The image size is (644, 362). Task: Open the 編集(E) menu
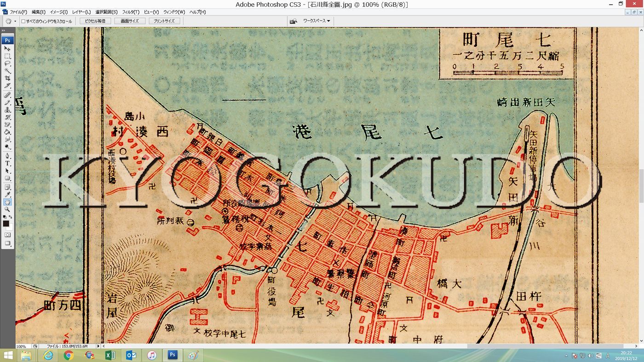point(39,12)
